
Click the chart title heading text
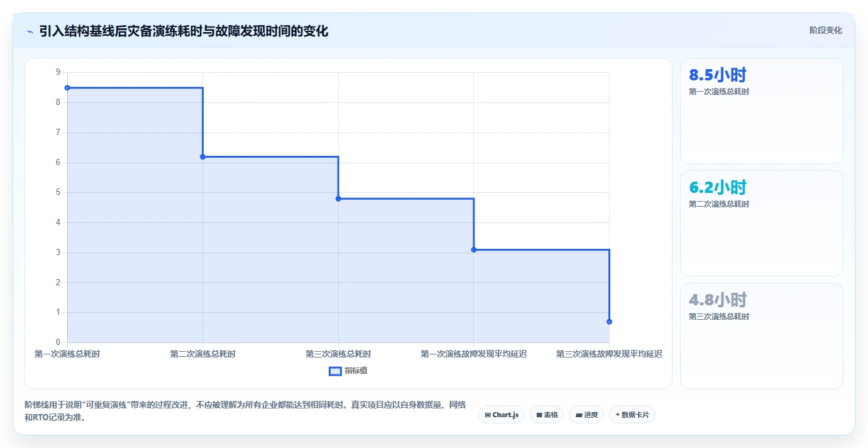point(184,31)
